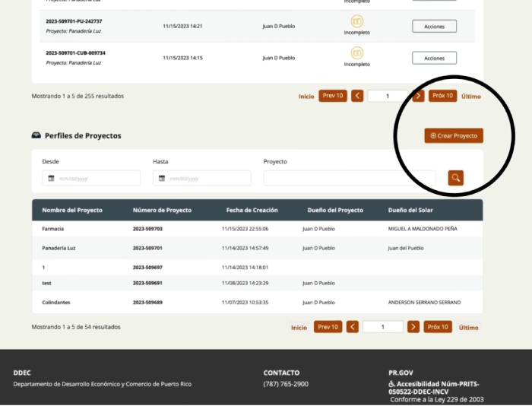
Task: Open Acciones for 2023-509701-PU-242737
Action: point(434,26)
